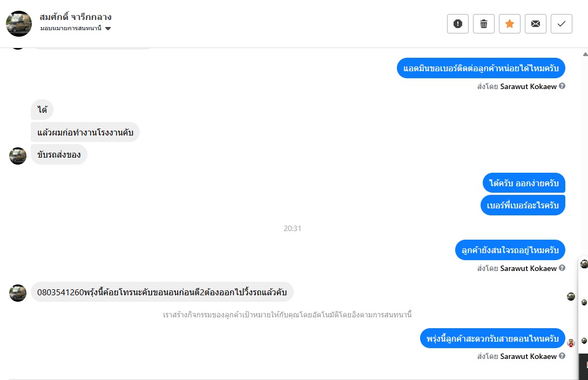The image size is (588, 380).
Task: Click the ได้ครับ ออกง่ายครับ message bubble
Action: [x=524, y=183]
